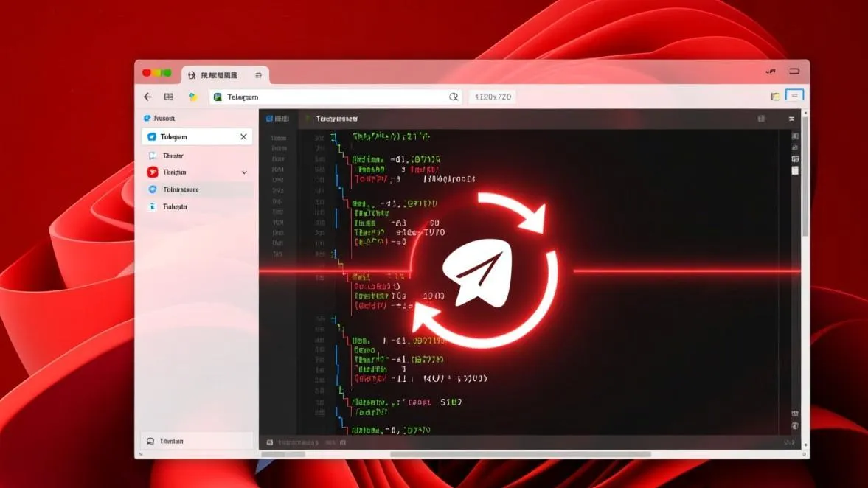Screen dimensions: 868x488
Task: Click the back-and-forth arrow icon in title bar
Action: [771, 72]
